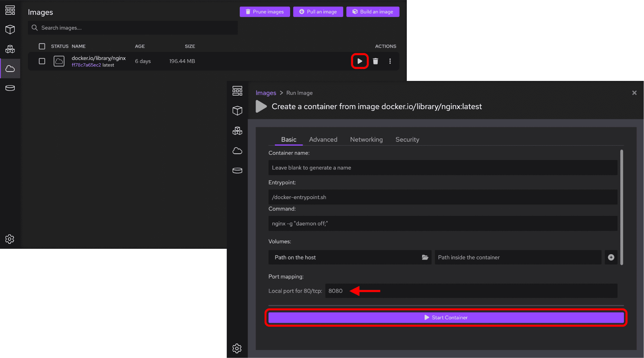The image size is (644, 358).
Task: Check the nginx image row checkbox
Action: click(42, 61)
